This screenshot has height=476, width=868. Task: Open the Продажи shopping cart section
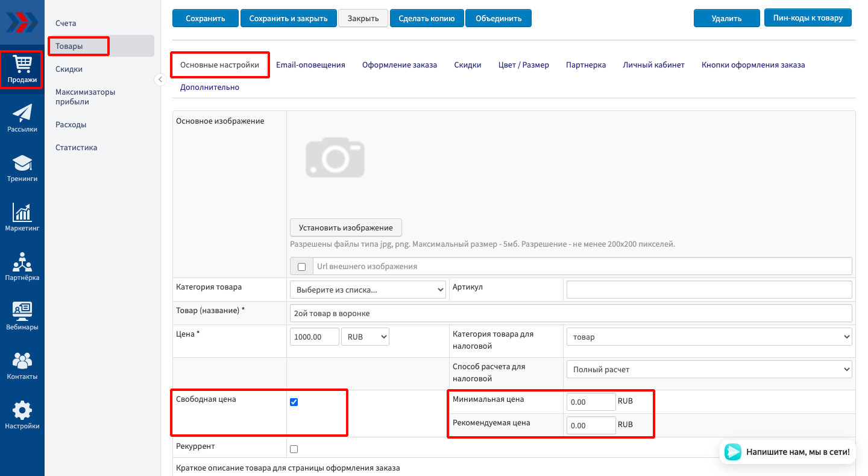[x=22, y=69]
